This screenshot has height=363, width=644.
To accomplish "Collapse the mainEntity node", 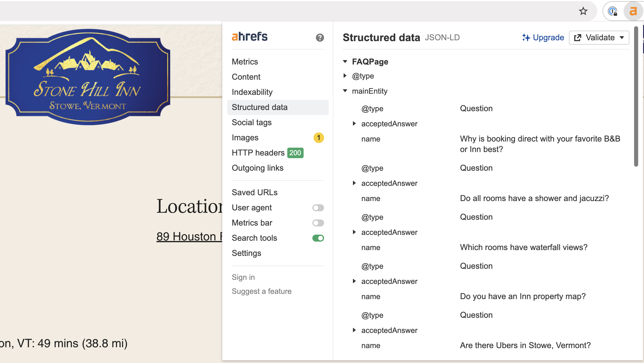I will [x=345, y=91].
